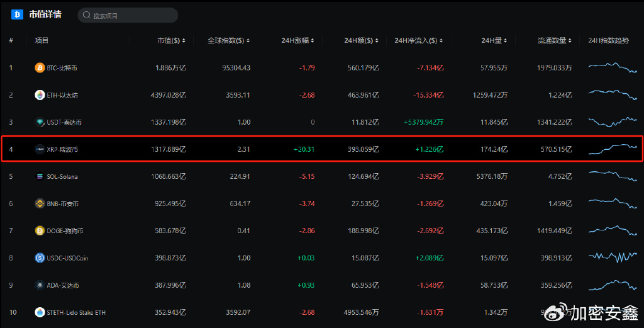644x328 pixels.
Task: Open BTC-比特币 project link
Action: (62, 68)
